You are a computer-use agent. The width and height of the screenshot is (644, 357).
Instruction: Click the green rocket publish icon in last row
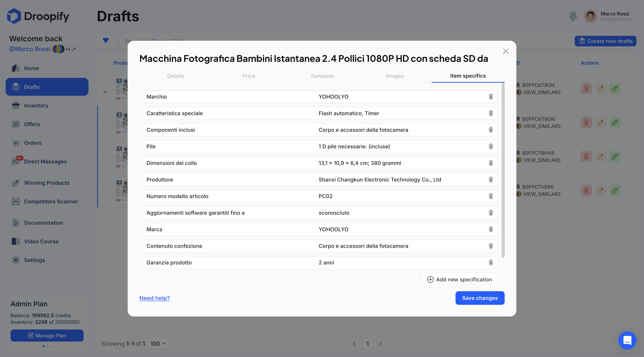pyautogui.click(x=615, y=190)
